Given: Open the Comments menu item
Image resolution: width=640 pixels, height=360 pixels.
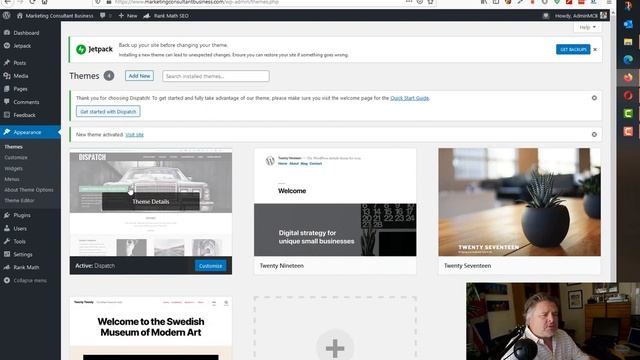Looking at the screenshot, I should [x=26, y=102].
